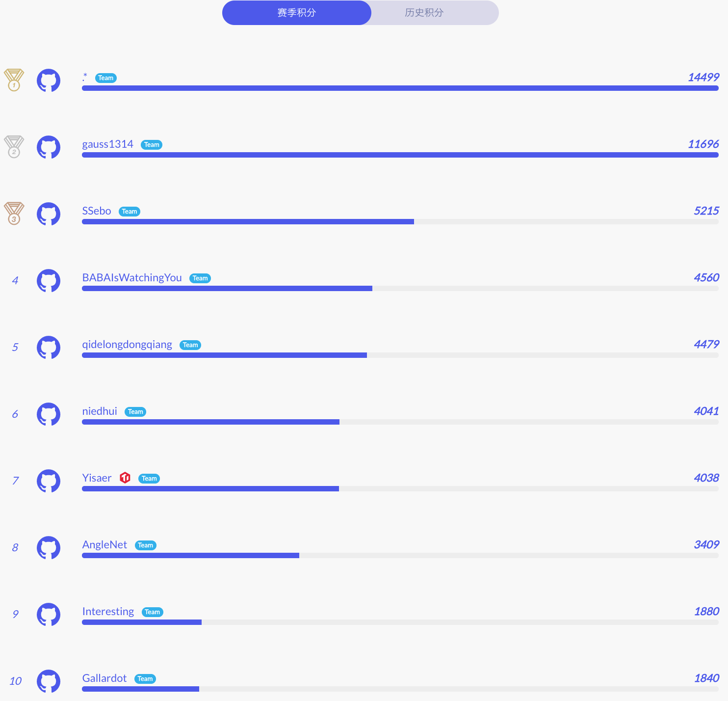Click the bronze third-place medal icon
The height and width of the screenshot is (701, 728).
(x=14, y=213)
